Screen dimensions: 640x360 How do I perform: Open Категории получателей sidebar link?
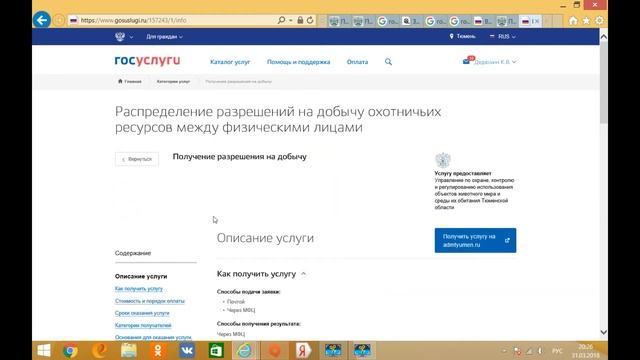[x=143, y=325]
